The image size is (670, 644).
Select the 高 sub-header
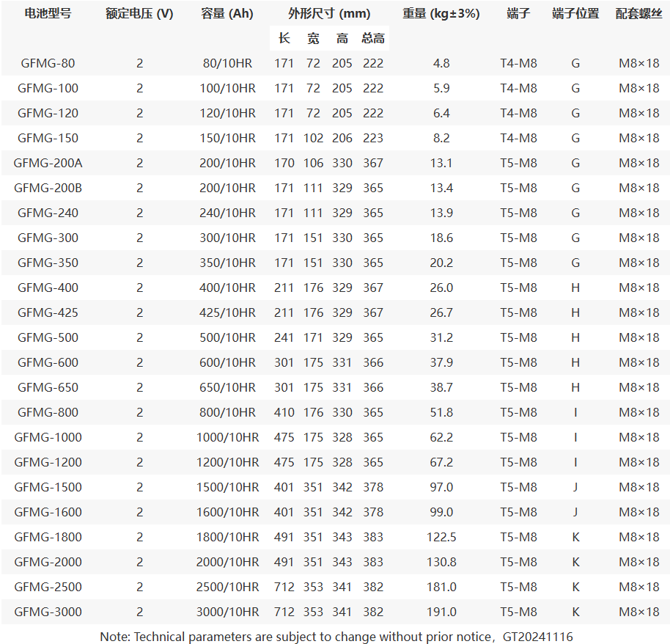tap(342, 38)
